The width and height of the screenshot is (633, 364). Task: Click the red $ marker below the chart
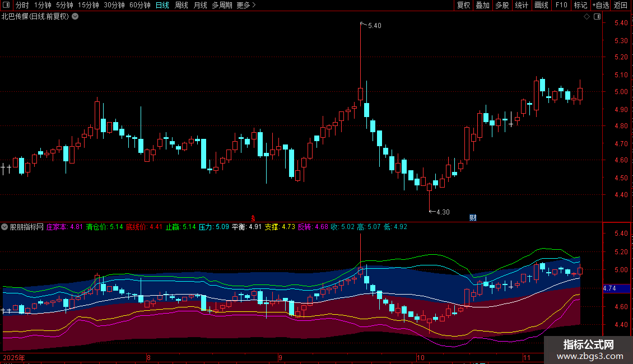pyautogui.click(x=253, y=218)
